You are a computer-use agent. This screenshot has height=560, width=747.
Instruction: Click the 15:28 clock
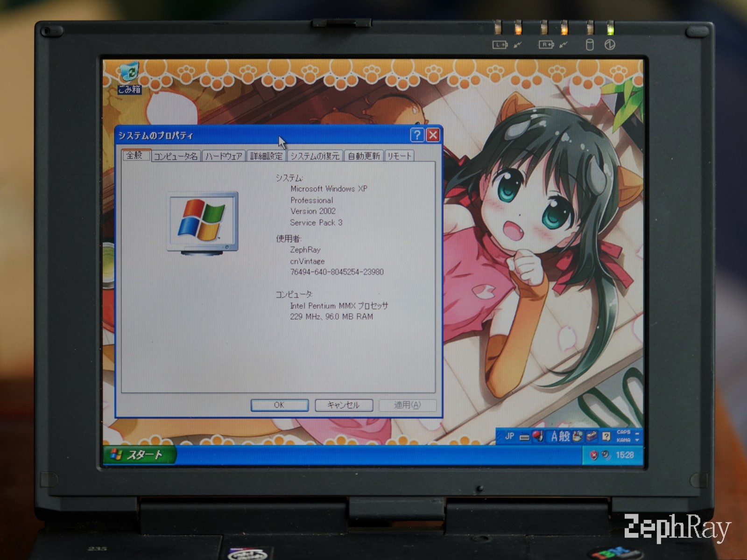tap(625, 455)
